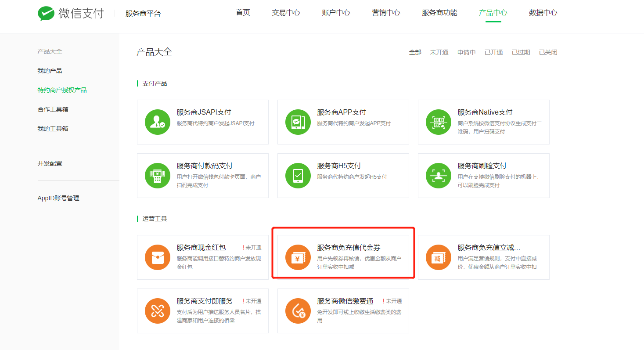Open 我的产品 in the sidebar
This screenshot has height=350, width=644.
coord(50,71)
